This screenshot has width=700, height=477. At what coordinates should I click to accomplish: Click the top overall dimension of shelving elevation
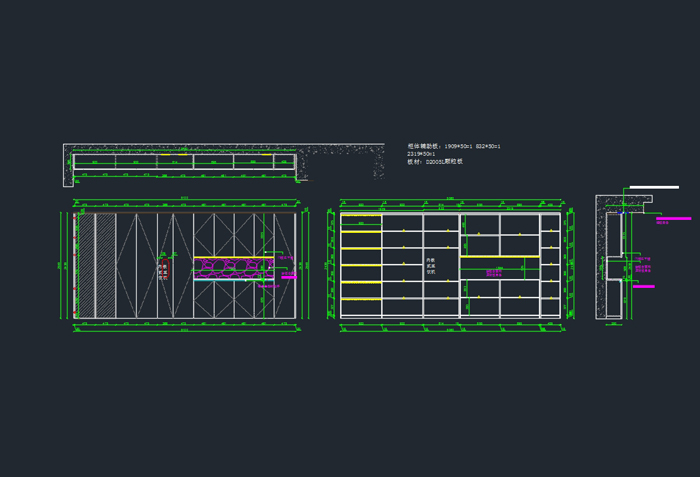coord(450,199)
